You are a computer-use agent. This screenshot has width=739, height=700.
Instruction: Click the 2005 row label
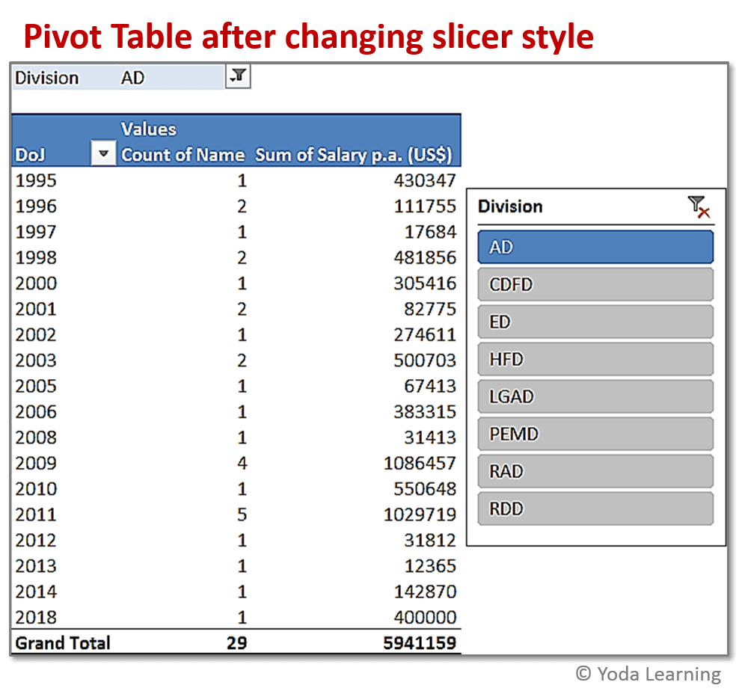36,386
